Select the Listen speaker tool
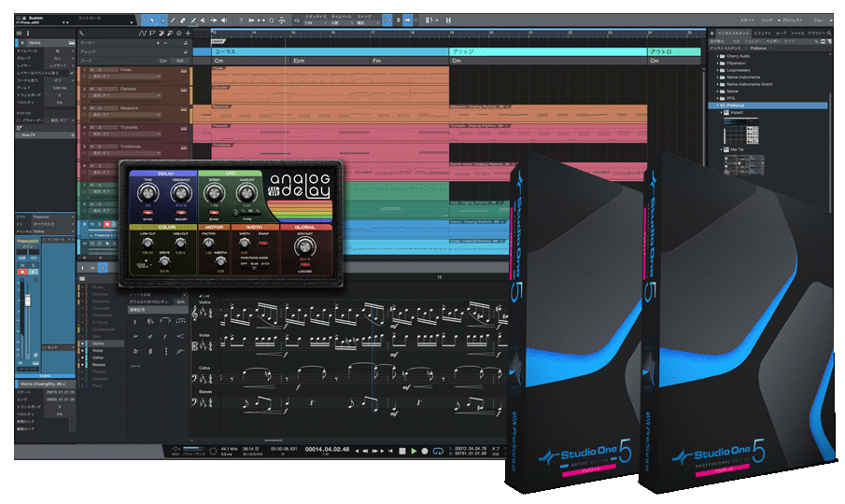This screenshot has height=504, width=845. [224, 21]
